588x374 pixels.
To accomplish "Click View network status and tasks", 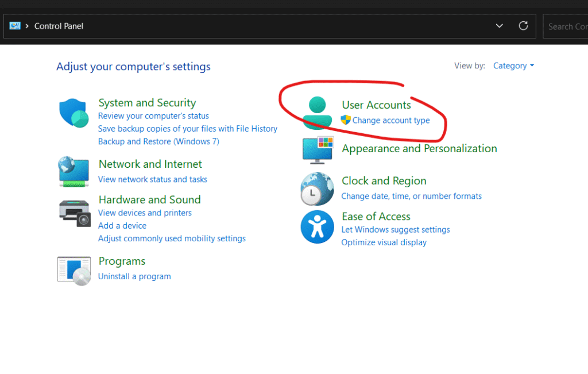I will click(x=152, y=179).
